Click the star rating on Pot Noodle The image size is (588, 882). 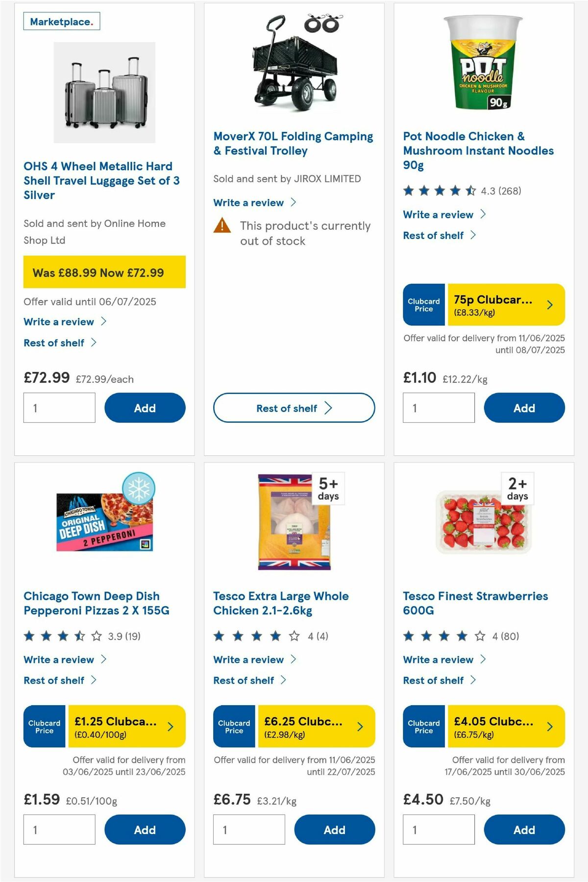tap(439, 191)
